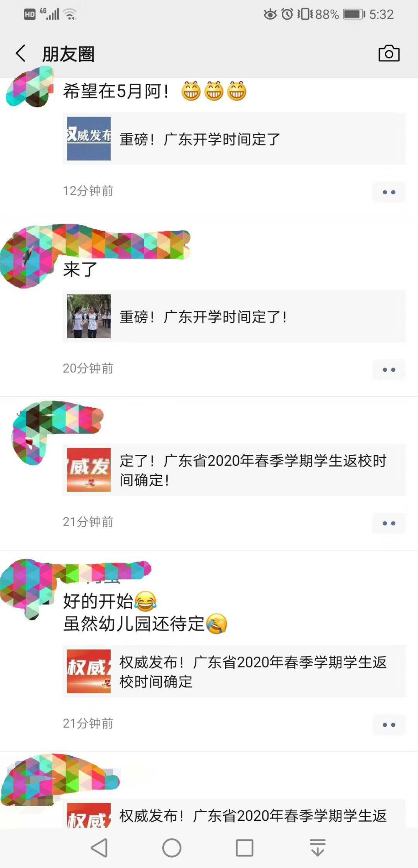
Task: Open article 定了！广东省2020年春季学期学生返校时间确定
Action: (x=234, y=470)
